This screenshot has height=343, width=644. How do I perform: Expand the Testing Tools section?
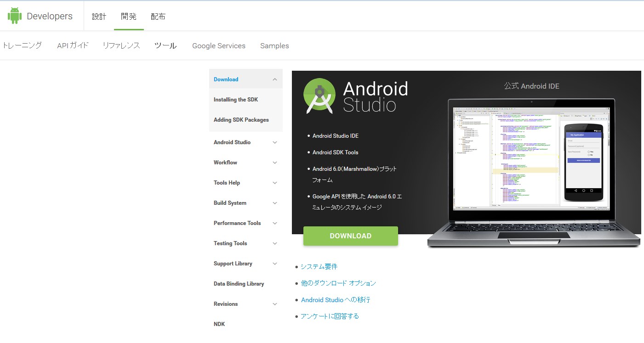click(x=275, y=243)
